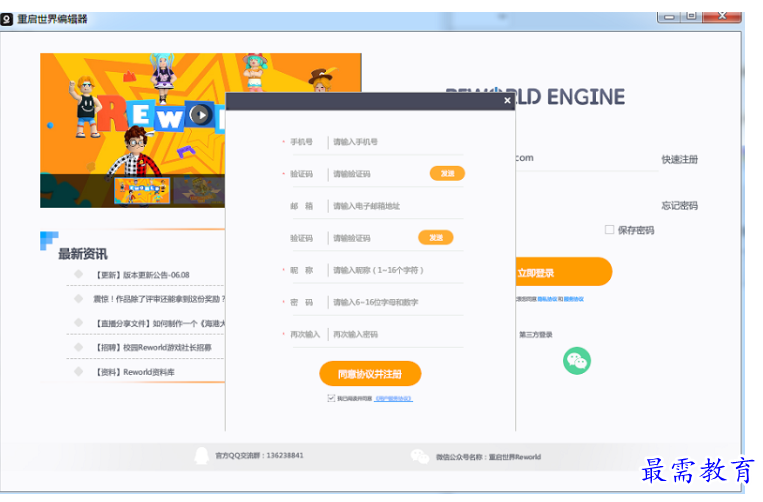Toggle the agreement checkbox under register button

(331, 398)
